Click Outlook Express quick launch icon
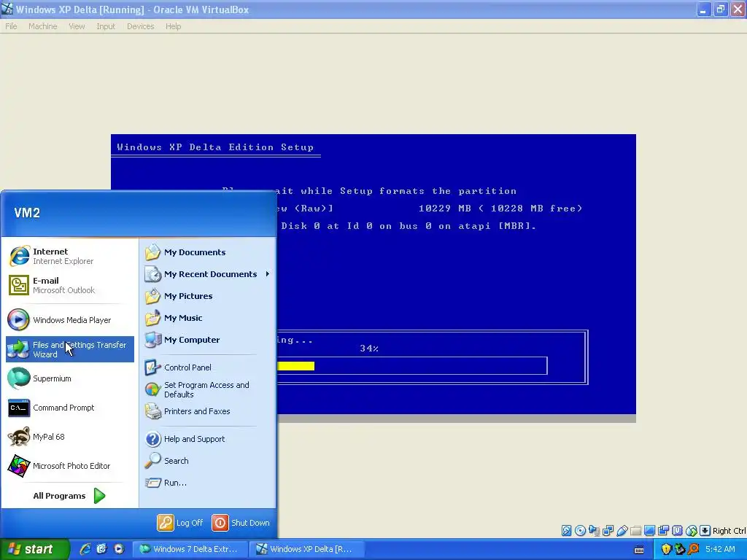 tap(102, 549)
